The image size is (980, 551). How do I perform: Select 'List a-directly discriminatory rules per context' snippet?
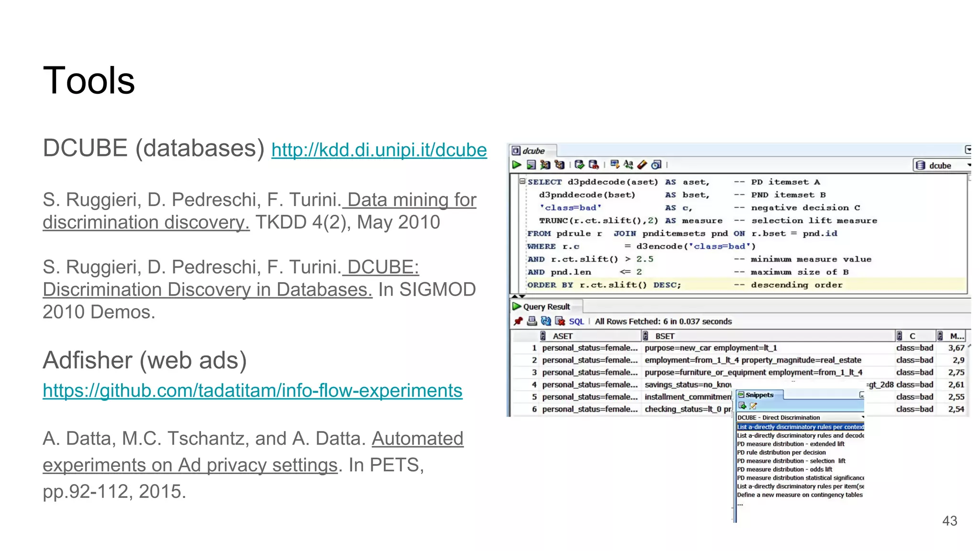[800, 427]
